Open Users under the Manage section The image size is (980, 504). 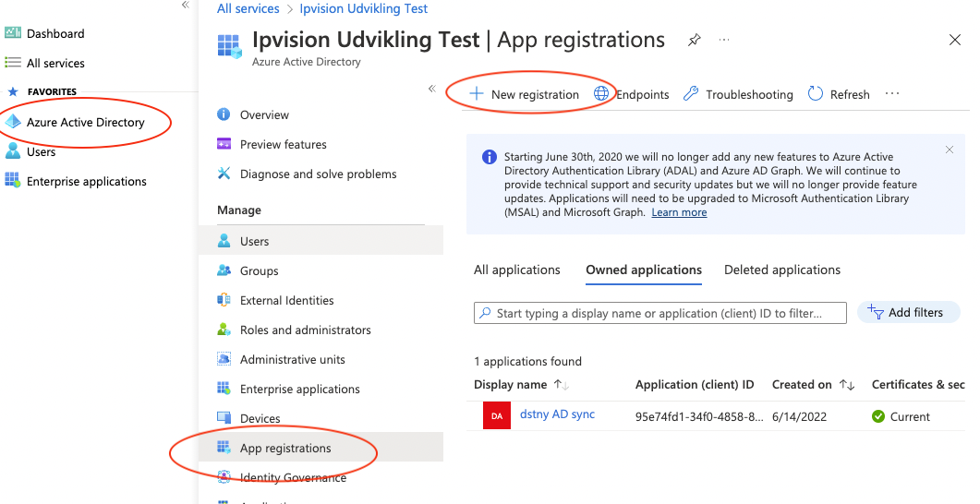[x=321, y=241]
